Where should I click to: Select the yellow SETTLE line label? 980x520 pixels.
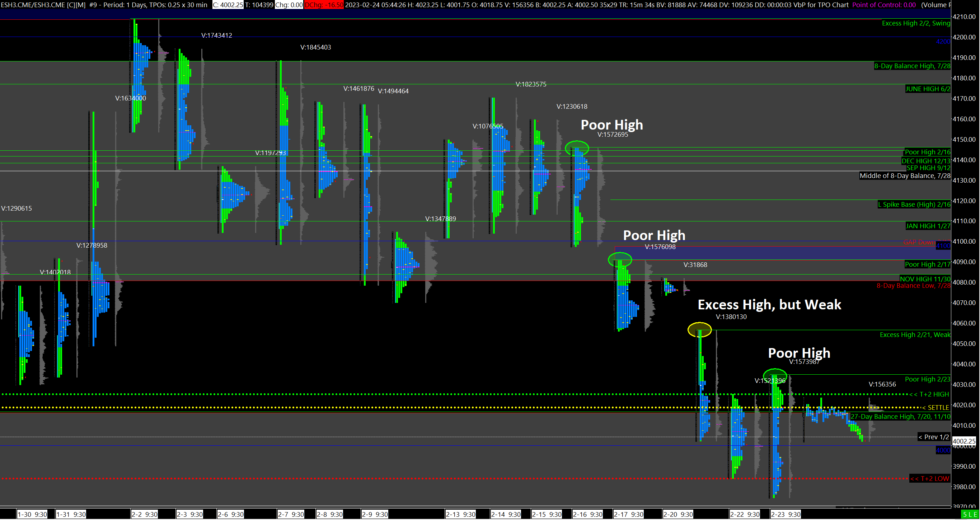[935, 407]
